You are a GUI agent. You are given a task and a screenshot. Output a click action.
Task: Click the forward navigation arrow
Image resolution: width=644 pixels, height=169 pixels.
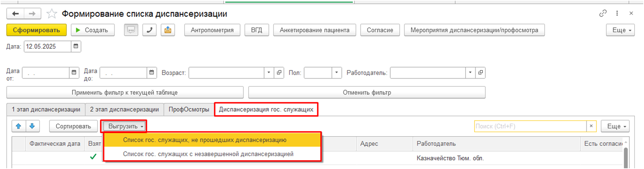tap(32, 14)
